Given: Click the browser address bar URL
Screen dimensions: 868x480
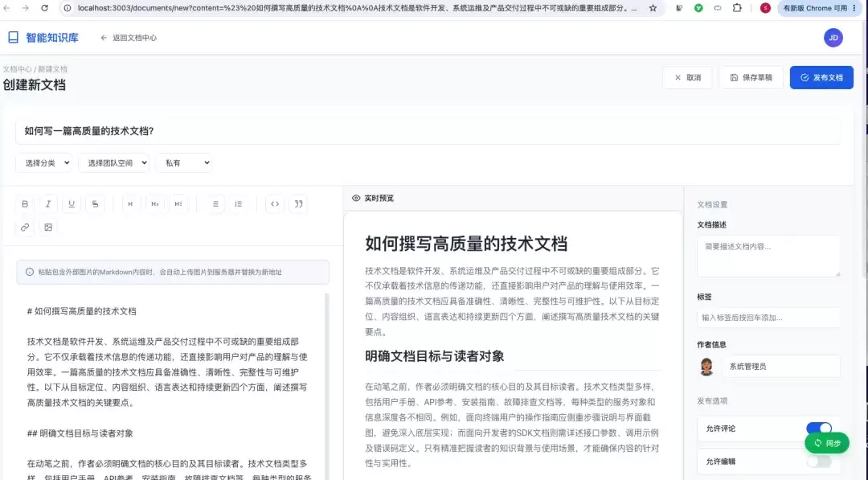Looking at the screenshot, I should point(357,8).
